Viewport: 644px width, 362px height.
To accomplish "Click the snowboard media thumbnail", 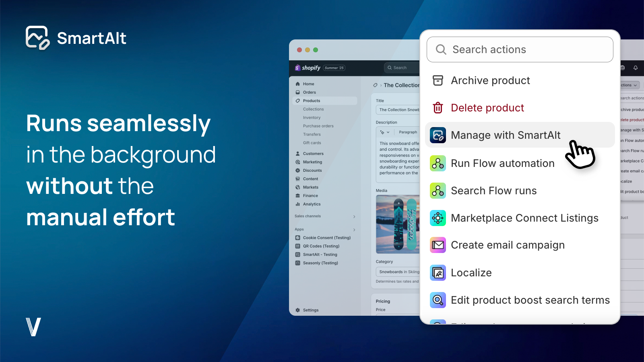I will [397, 224].
